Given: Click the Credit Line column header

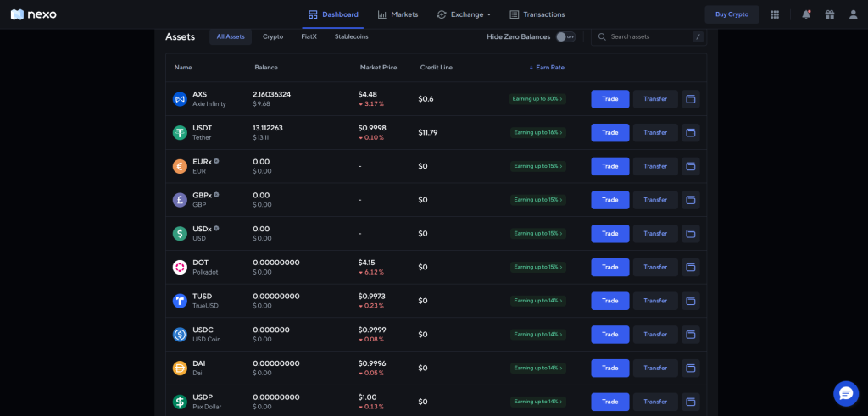Looking at the screenshot, I should coord(437,68).
